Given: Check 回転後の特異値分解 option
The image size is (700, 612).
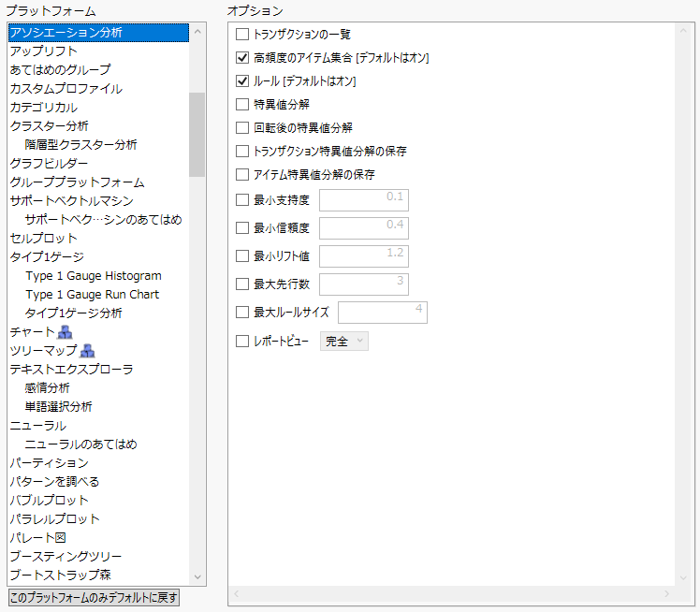Looking at the screenshot, I should pyautogui.click(x=242, y=127).
